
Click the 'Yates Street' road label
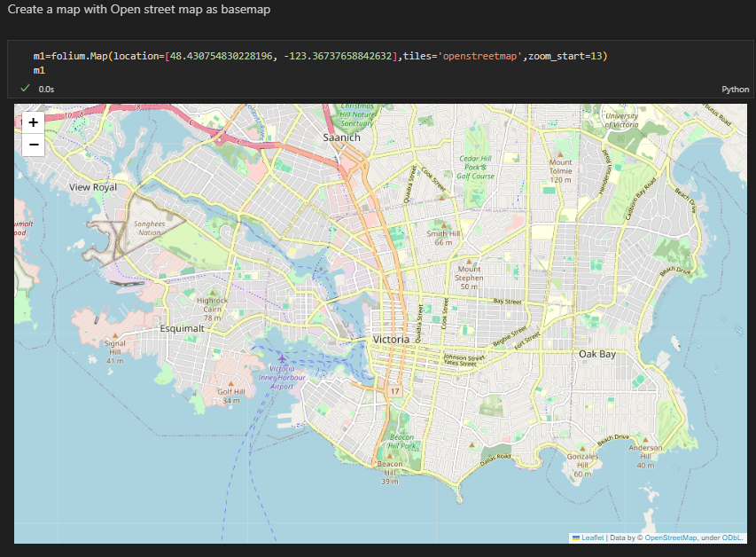[x=459, y=363]
